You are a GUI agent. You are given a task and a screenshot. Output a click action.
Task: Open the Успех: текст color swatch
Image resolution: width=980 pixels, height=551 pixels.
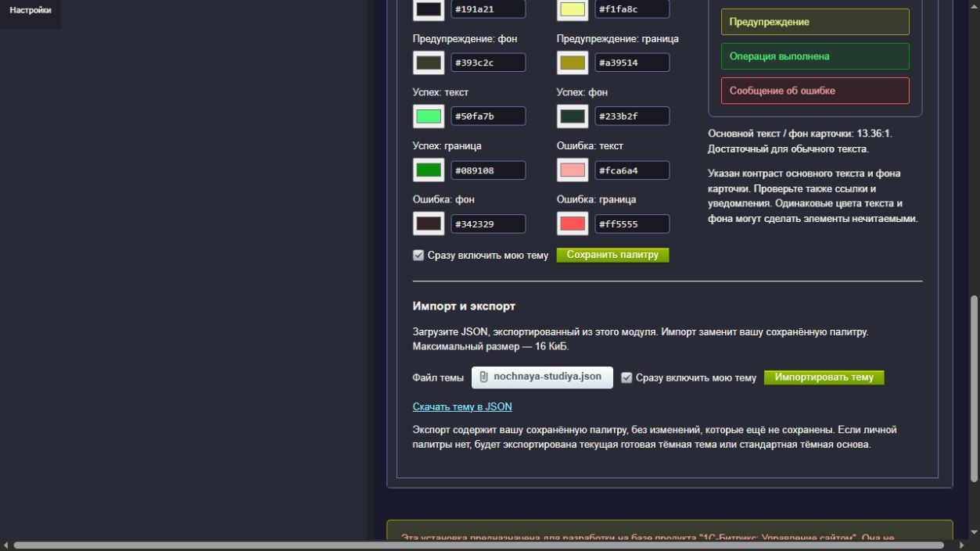(429, 116)
